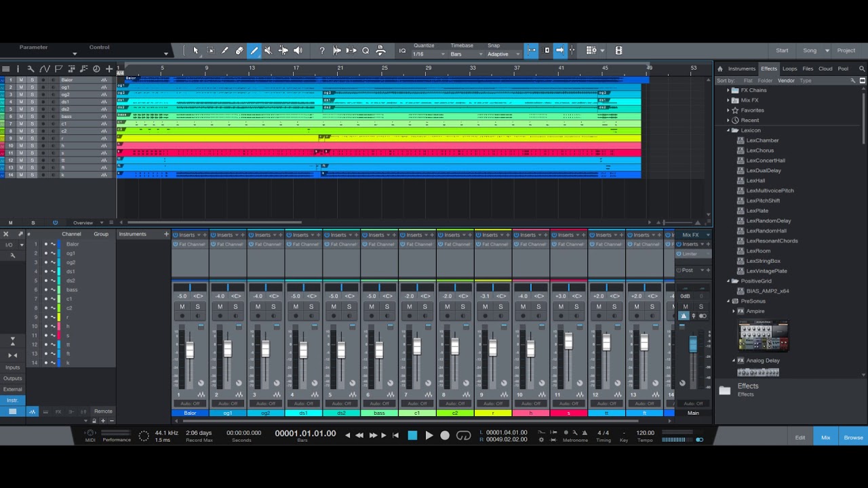Select the Listen speaker tool
The width and height of the screenshot is (868, 488).
(x=298, y=50)
